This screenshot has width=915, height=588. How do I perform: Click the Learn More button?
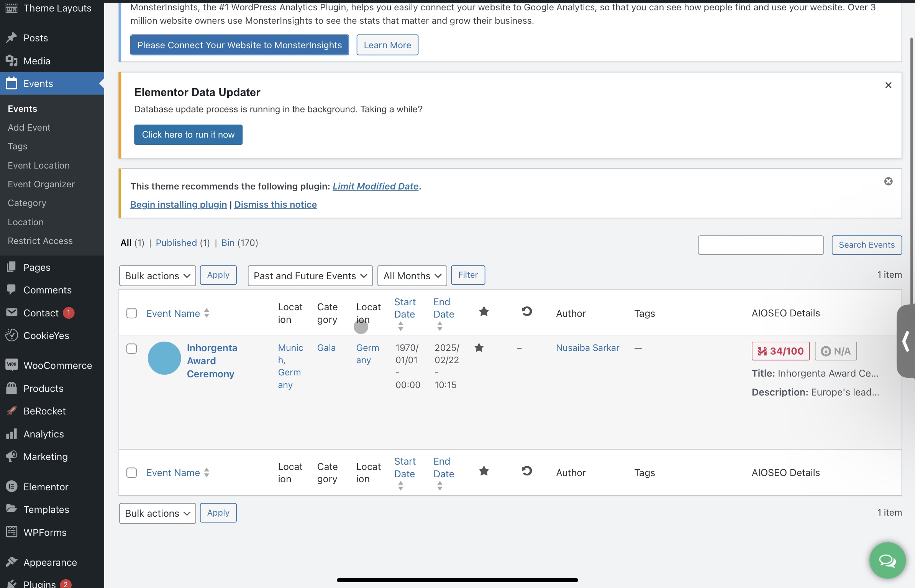(x=387, y=45)
